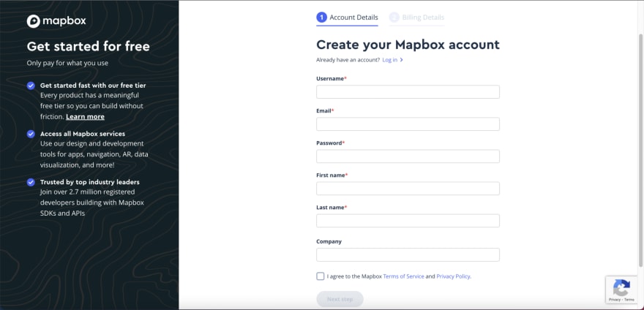This screenshot has width=644, height=310.
Task: Click the Privacy - Terms reCAPTCHA text
Action: coord(621,300)
